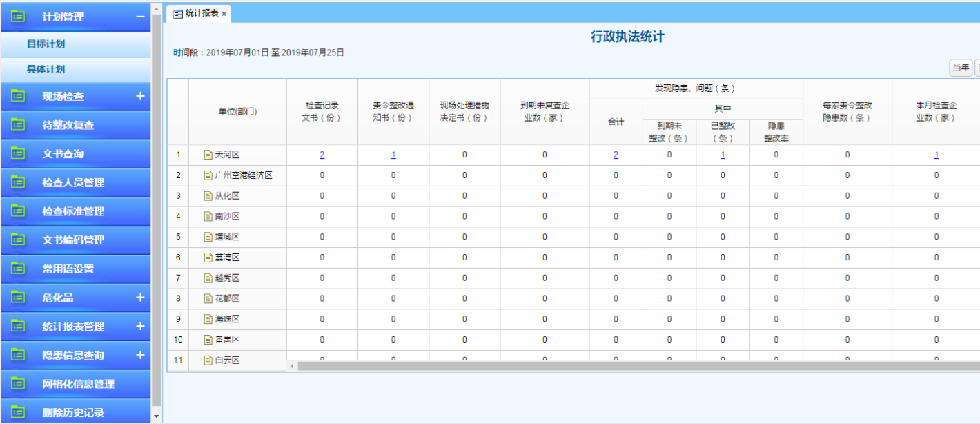
Task: Expand the 现场检查 menu plus sign
Action: click(x=140, y=96)
